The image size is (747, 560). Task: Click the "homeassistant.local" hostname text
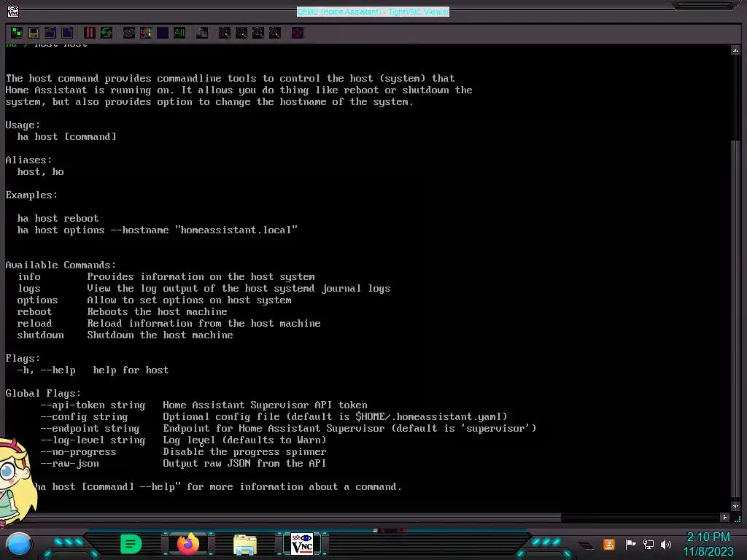pos(236,230)
